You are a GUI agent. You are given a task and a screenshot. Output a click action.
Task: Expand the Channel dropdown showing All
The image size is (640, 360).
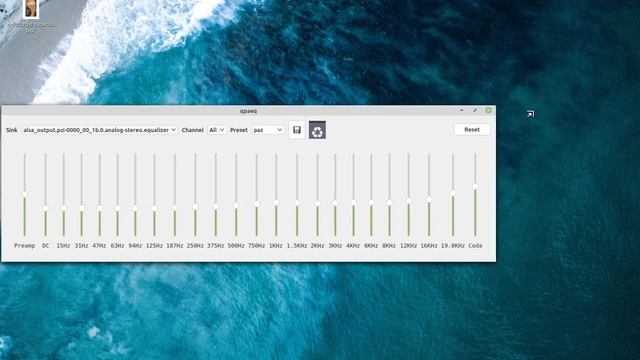216,130
